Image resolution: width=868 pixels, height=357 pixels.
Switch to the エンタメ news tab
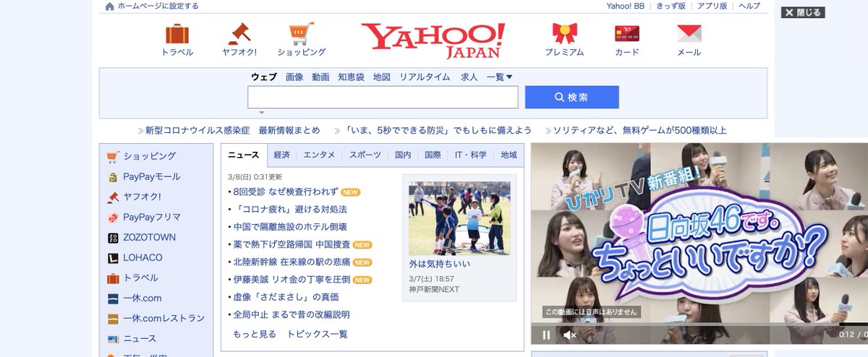319,155
